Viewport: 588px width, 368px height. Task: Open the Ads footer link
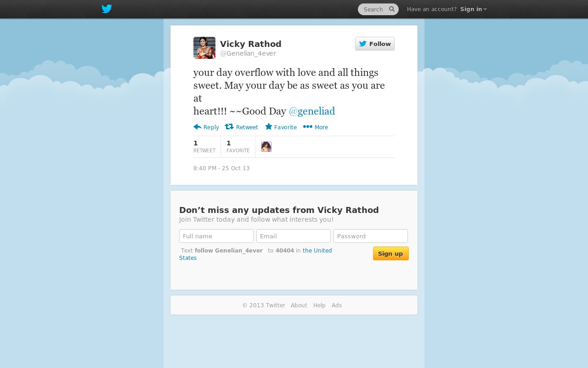(x=337, y=305)
